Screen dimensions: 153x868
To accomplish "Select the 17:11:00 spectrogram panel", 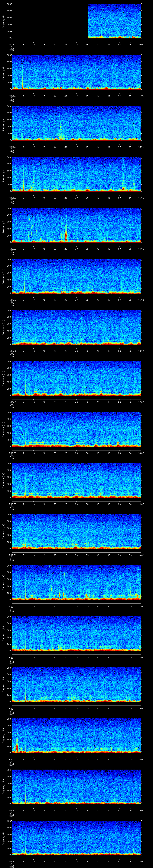I will [x=77, y=123].
